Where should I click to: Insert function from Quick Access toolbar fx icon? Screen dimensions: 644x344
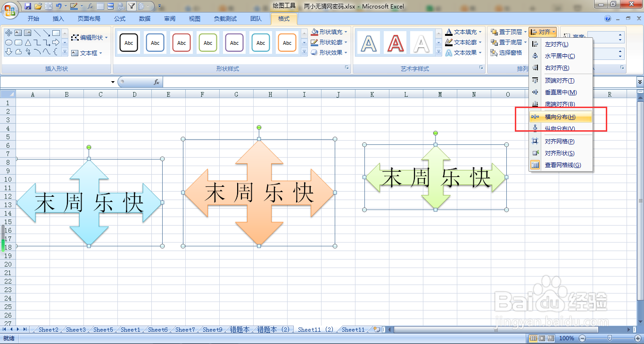point(90,6)
